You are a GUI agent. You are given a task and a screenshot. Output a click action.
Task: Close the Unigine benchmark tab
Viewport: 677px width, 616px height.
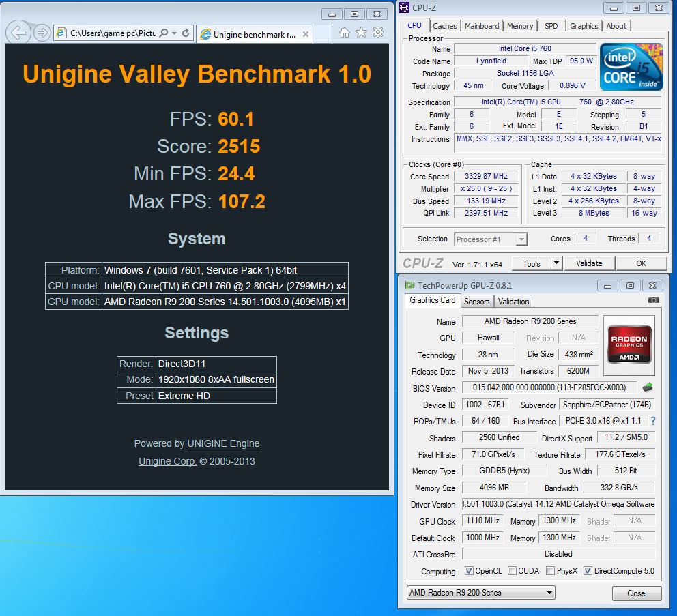pos(306,34)
